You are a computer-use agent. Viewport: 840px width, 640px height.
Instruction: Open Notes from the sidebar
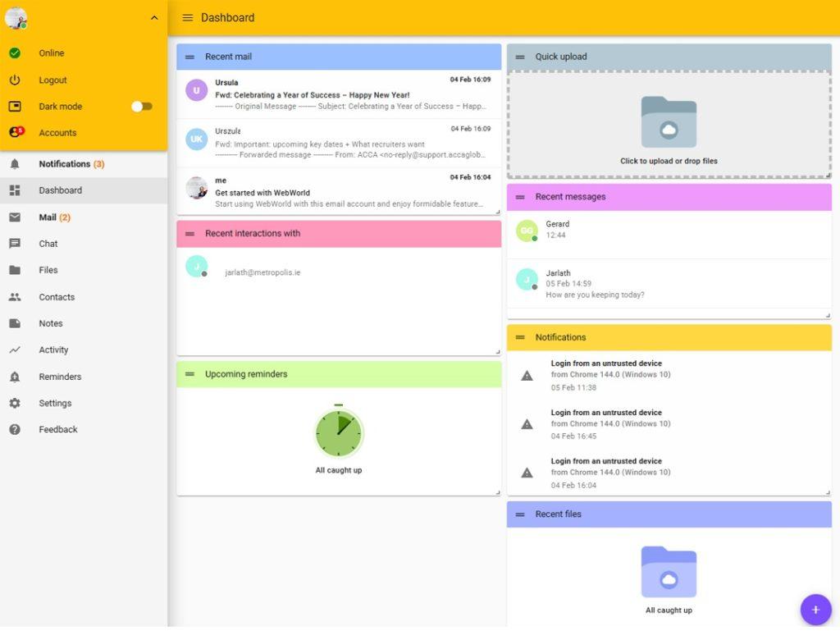51,323
